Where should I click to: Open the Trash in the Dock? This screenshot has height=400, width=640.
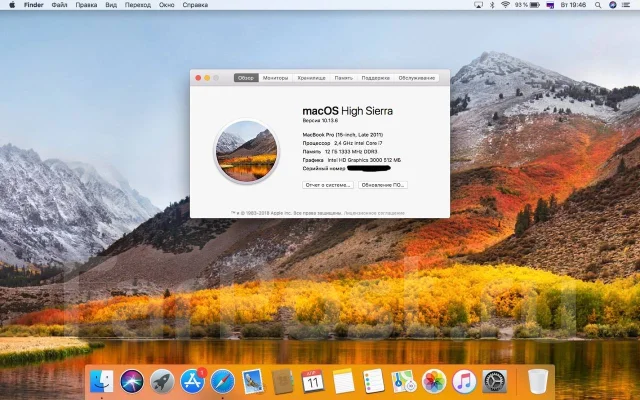538,381
